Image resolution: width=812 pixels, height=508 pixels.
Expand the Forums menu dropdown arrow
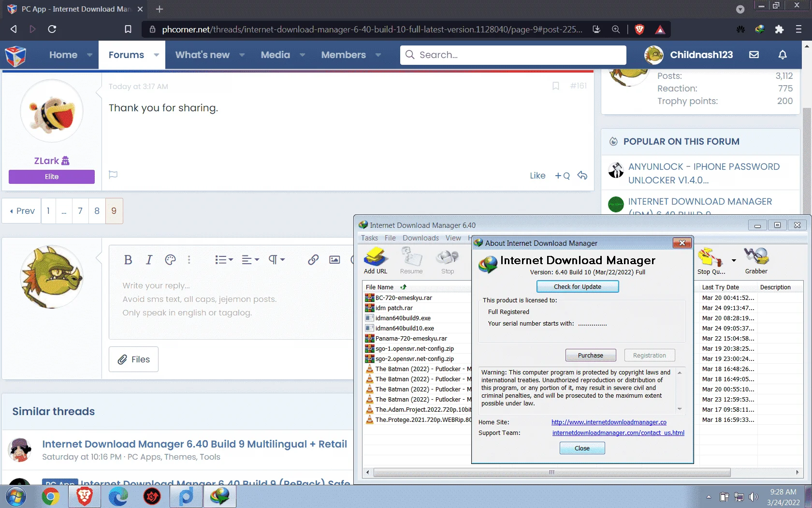click(156, 55)
